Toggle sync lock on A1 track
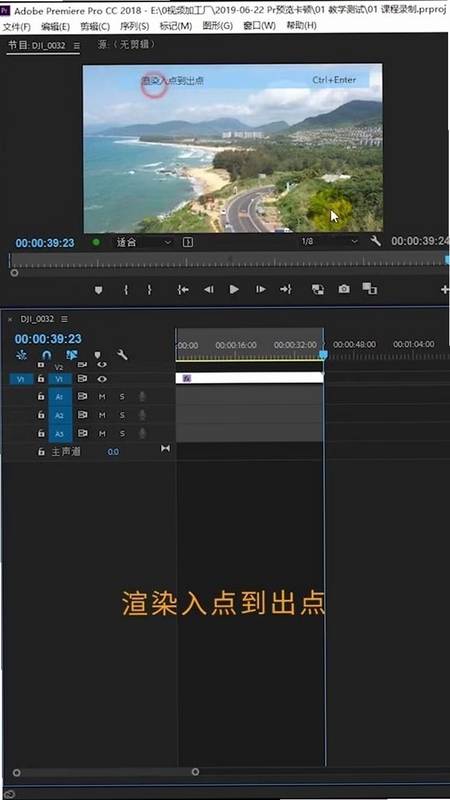The width and height of the screenshot is (450, 800). point(82,396)
